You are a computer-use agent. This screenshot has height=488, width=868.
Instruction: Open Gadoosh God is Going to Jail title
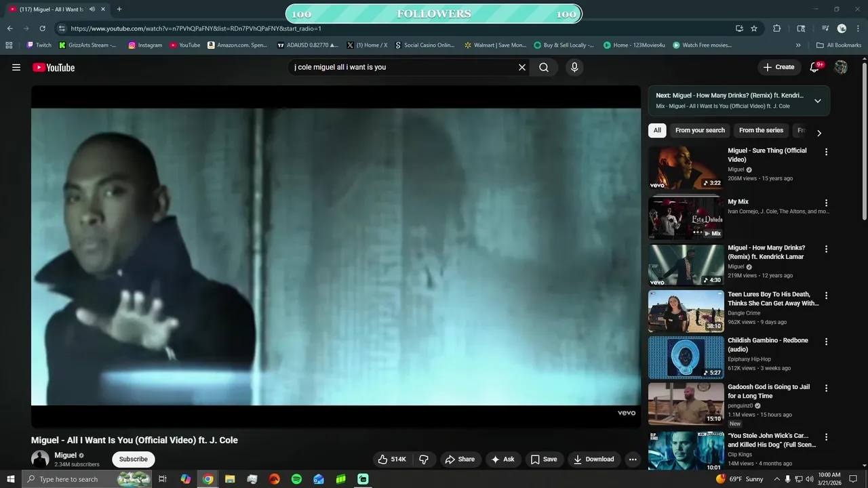coord(769,391)
